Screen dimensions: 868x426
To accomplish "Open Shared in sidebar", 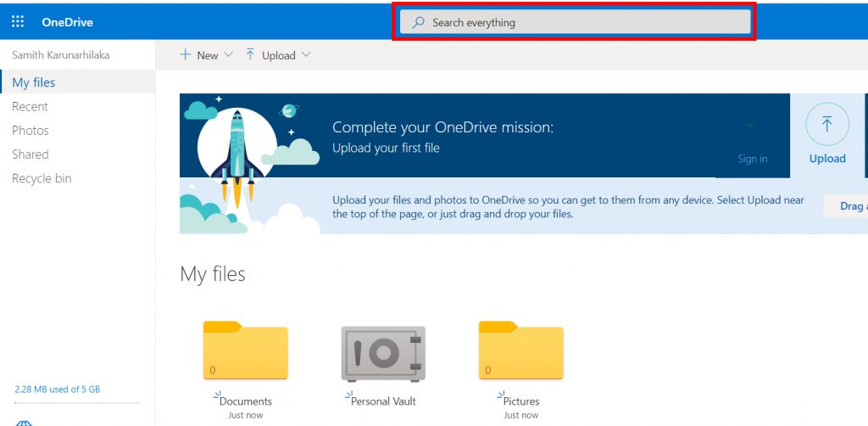I will (31, 154).
